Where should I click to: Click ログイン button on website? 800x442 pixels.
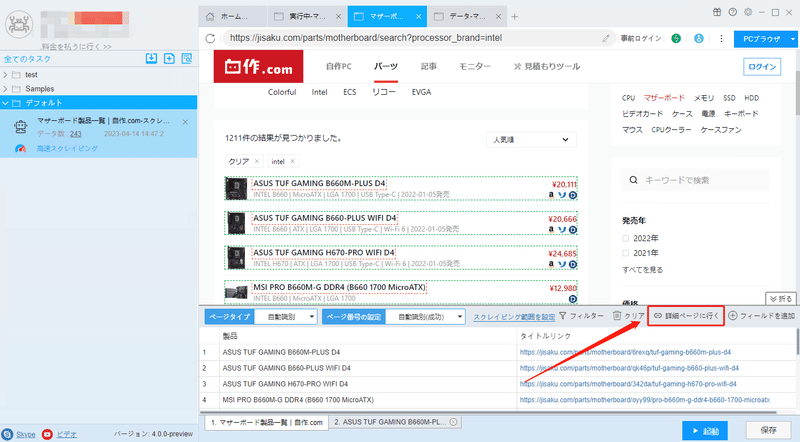[762, 67]
